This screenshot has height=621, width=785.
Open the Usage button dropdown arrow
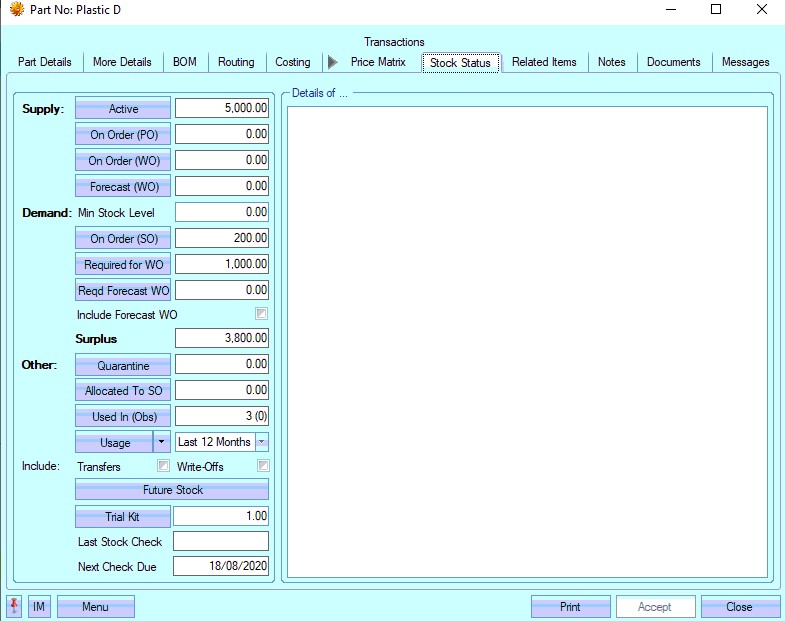coord(161,442)
